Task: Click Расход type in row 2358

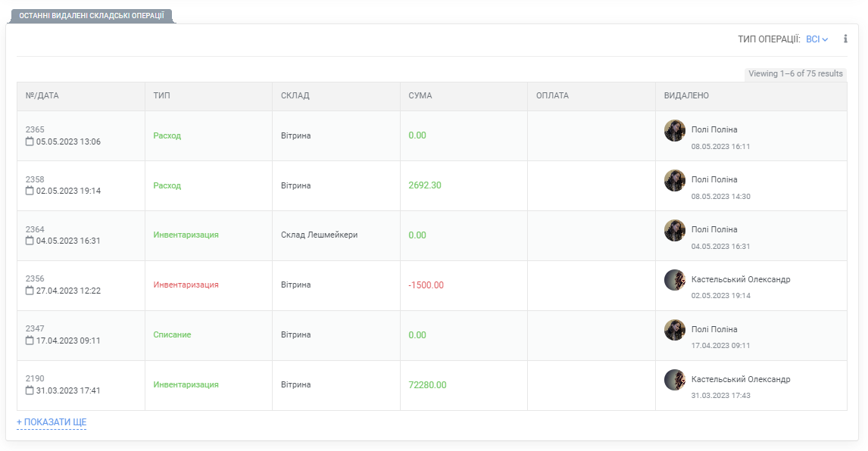Action: pyautogui.click(x=167, y=185)
